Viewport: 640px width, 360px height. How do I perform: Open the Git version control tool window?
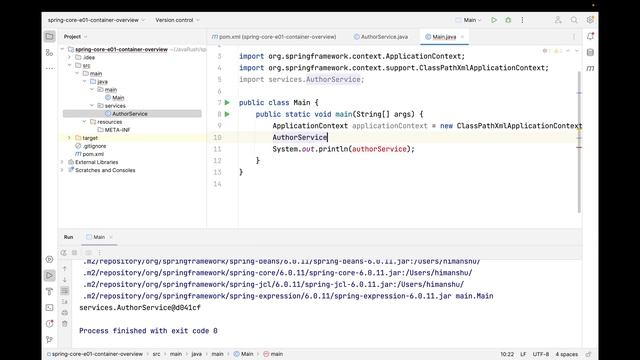49,340
